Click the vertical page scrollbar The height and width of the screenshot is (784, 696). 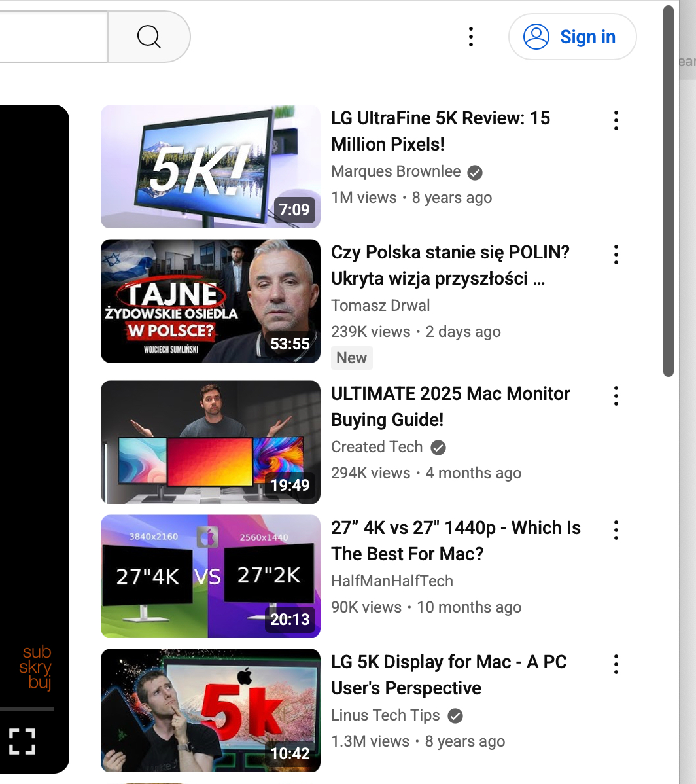[x=668, y=196]
